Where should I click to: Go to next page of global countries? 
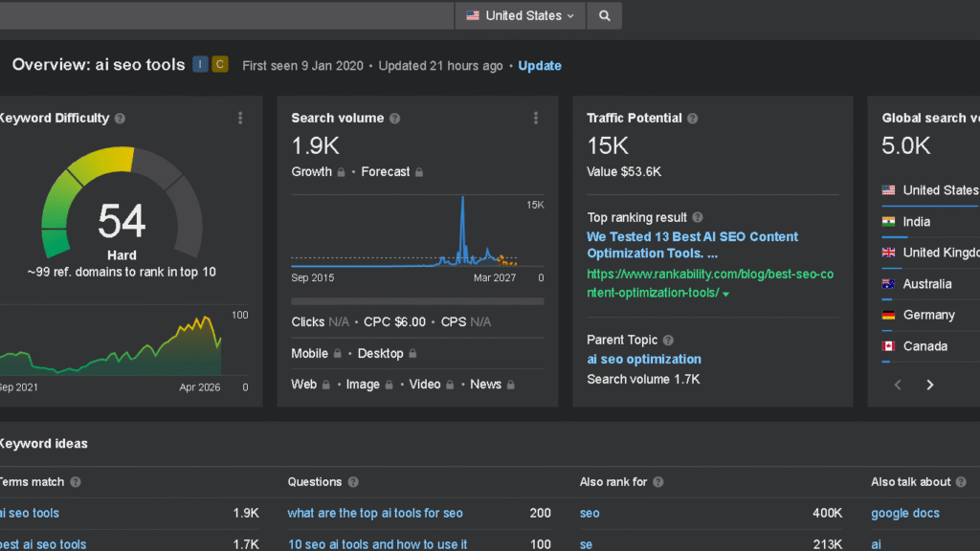coord(929,385)
